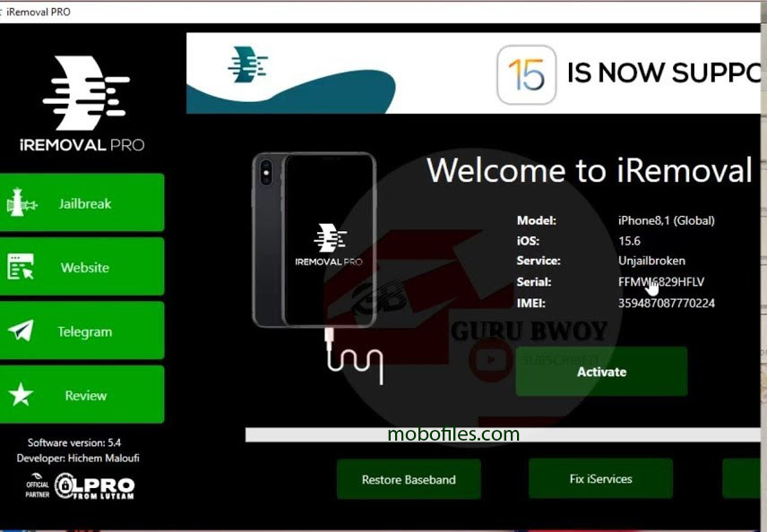Select the iOS version 15.6
The height and width of the screenshot is (532, 767).
629,241
